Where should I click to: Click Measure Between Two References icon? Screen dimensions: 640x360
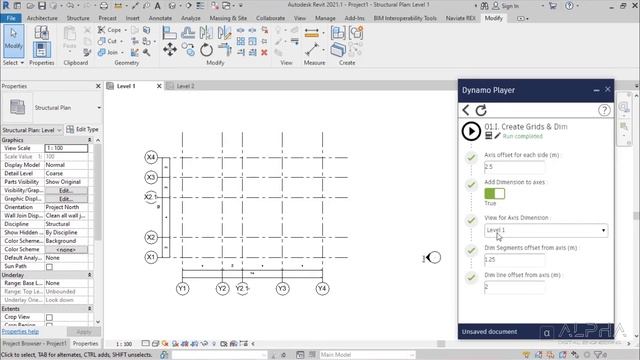[x=311, y=50]
